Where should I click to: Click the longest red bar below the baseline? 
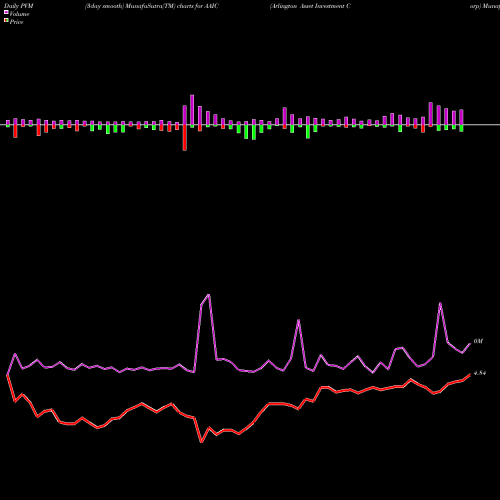pyautogui.click(x=185, y=138)
